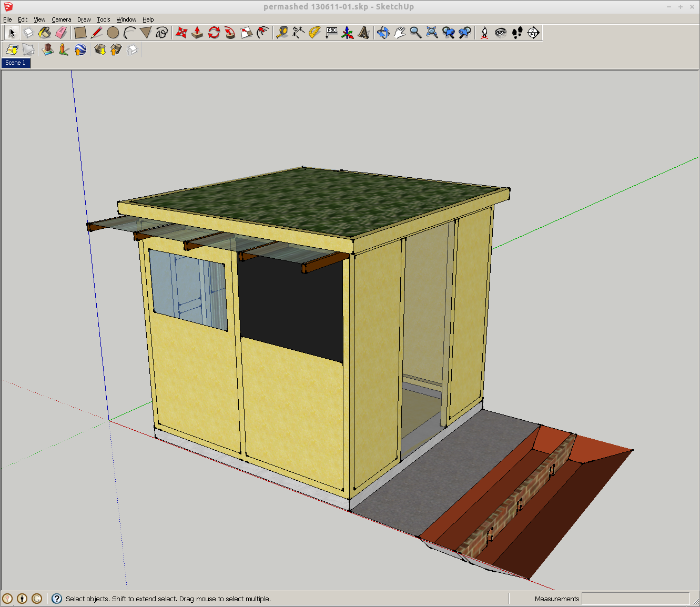Click the status bar help question-mark icon

point(57,599)
